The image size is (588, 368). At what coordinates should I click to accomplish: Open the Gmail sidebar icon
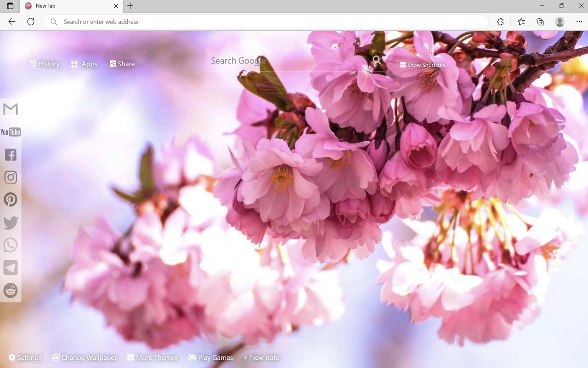pos(11,109)
